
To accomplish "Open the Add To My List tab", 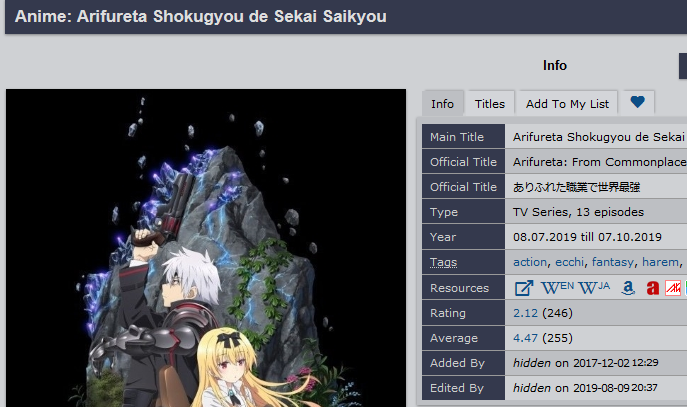I will [x=567, y=104].
